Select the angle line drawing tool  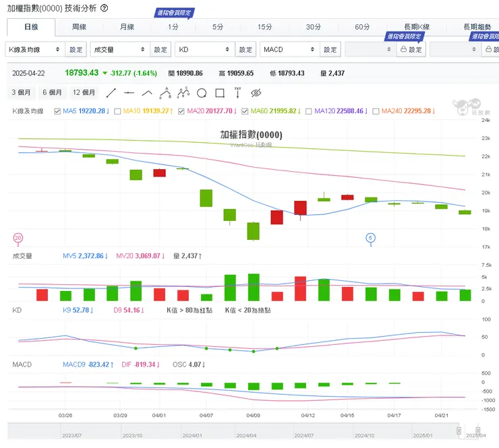[x=147, y=93]
